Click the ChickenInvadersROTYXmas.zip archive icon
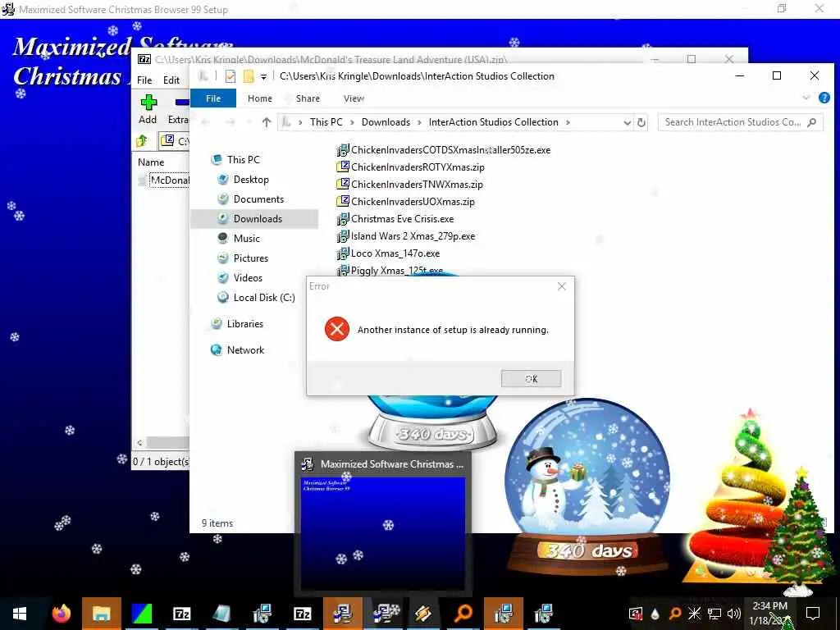This screenshot has height=630, width=840. point(343,167)
